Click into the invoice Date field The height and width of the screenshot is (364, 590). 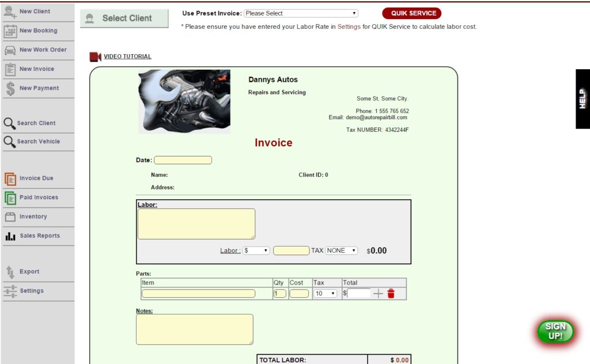[x=183, y=160]
